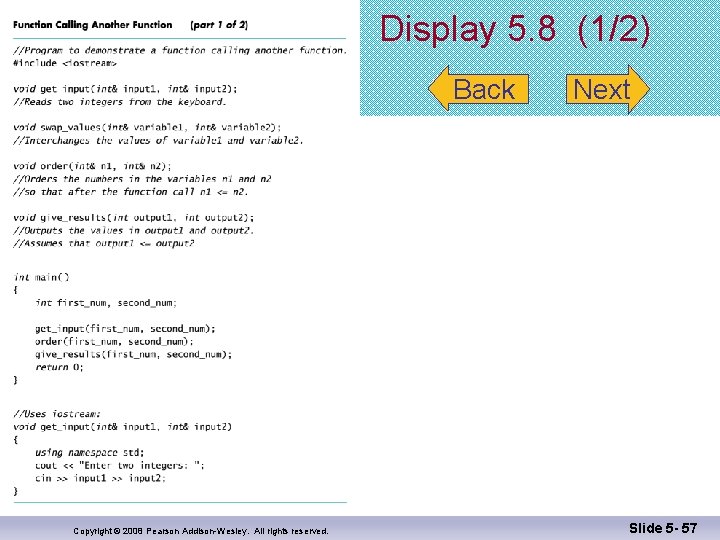The height and width of the screenshot is (540, 720).
Task: Click the Next arrow button
Action: [608, 89]
